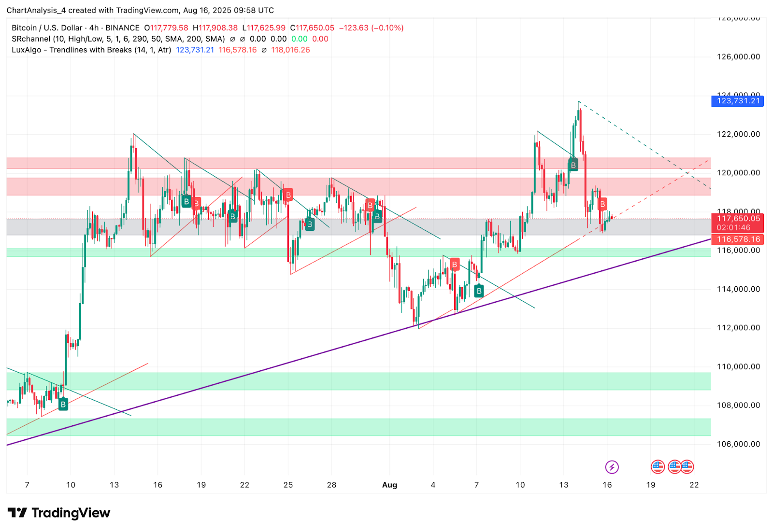Click the red B marker near Aug 16
This screenshot has height=532, width=773.
point(602,204)
